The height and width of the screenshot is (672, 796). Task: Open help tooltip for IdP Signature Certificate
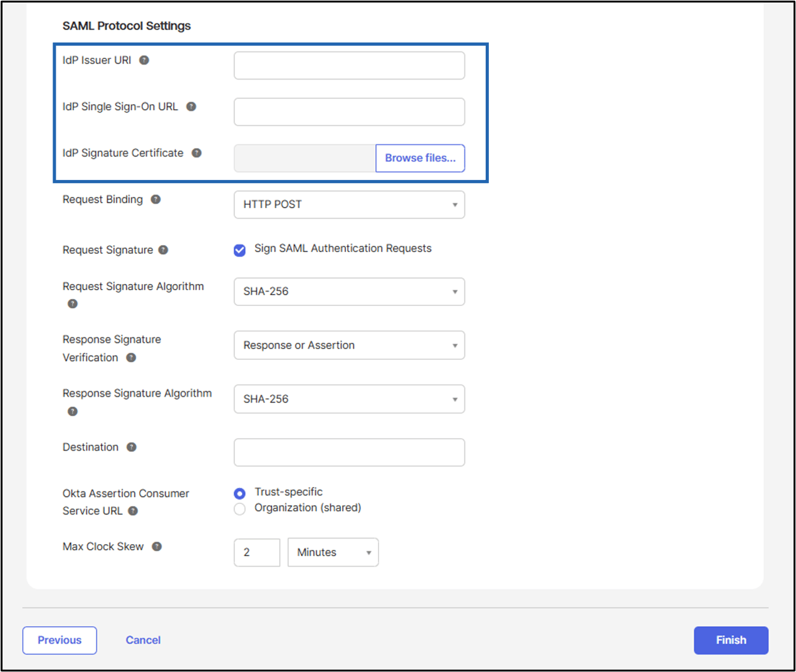(196, 153)
